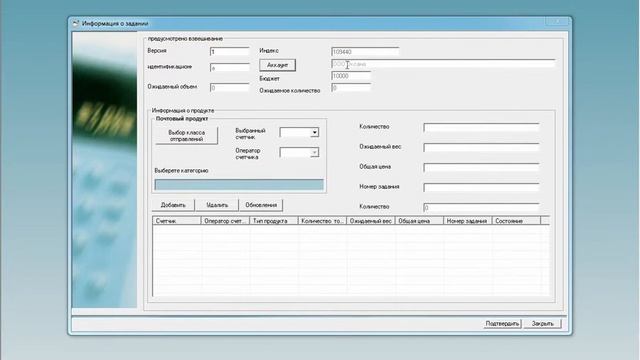Image resolution: width=640 pixels, height=360 pixels.
Task: Focus the Общая цена input field
Action: coord(481,167)
